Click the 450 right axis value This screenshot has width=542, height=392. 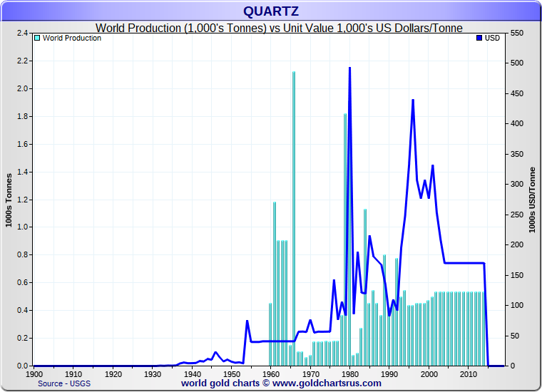(x=517, y=93)
